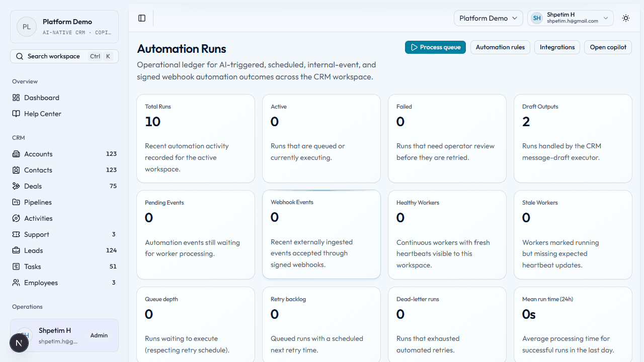Click the black notification bubble at bottom left
Screen dimensions: 644x362
click(x=19, y=342)
